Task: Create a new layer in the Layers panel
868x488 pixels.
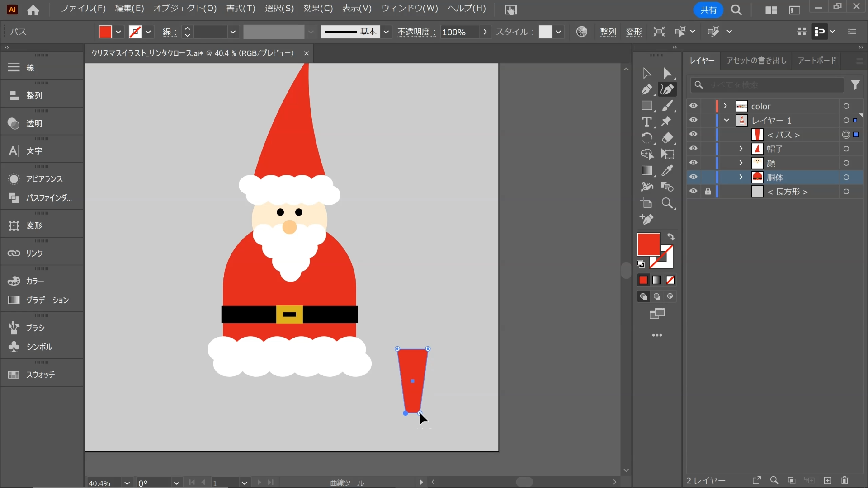Action: [827, 480]
